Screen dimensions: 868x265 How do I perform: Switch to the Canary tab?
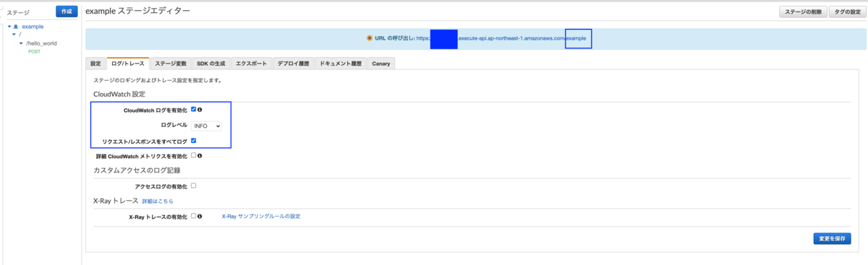coord(381,64)
